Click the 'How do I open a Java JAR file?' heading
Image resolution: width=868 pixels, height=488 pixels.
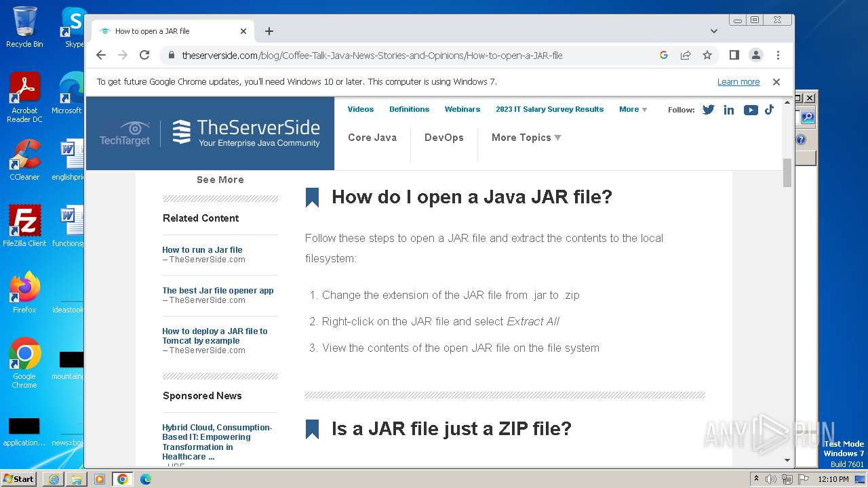(472, 197)
